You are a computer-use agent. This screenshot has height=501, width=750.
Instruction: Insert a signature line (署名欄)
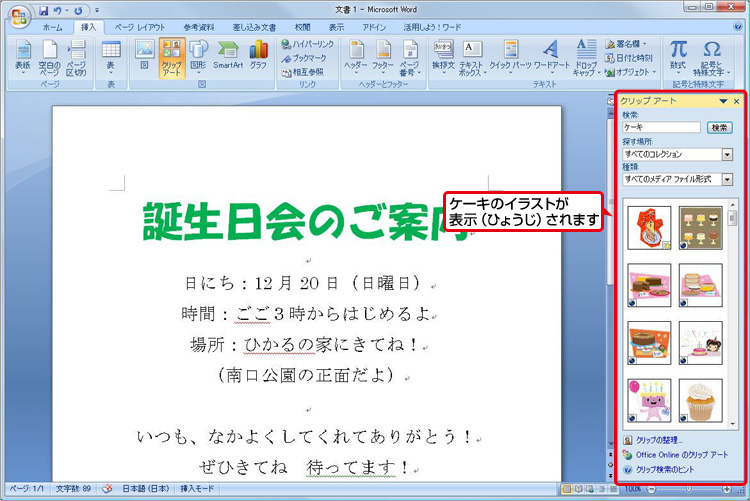point(626,44)
